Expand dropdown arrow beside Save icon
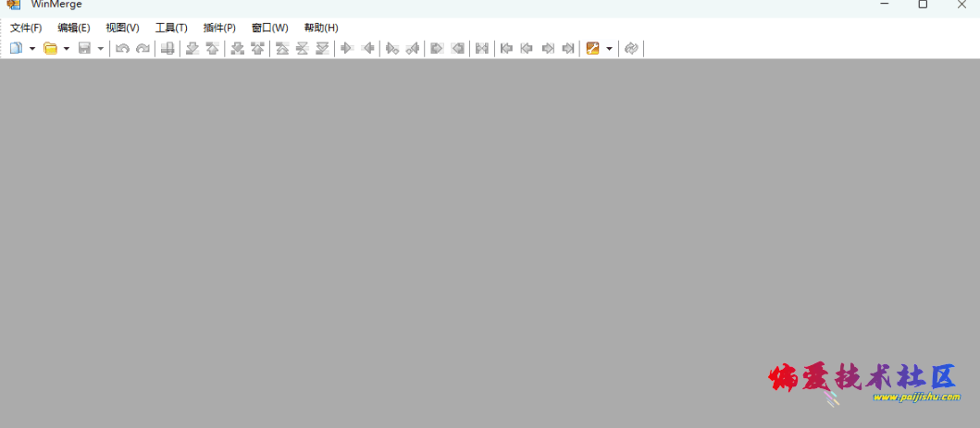The image size is (980, 428). (x=101, y=48)
